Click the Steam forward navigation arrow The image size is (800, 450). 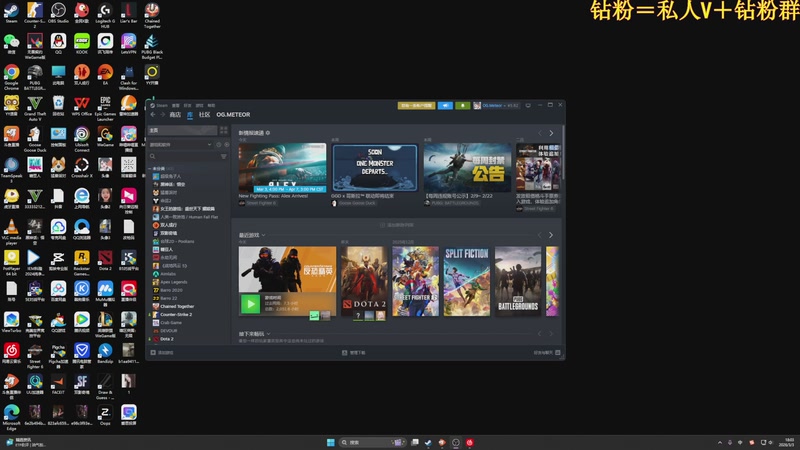click(x=163, y=115)
